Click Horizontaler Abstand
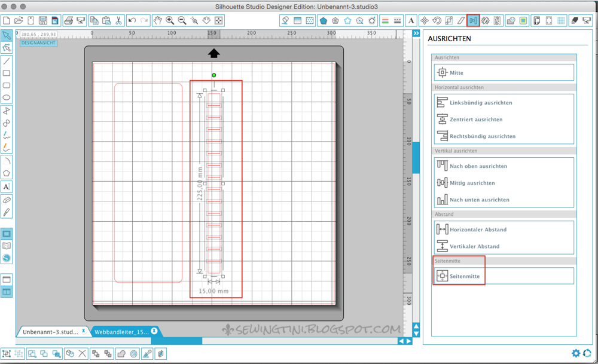Image resolution: width=598 pixels, height=364 pixels. pyautogui.click(x=504, y=230)
